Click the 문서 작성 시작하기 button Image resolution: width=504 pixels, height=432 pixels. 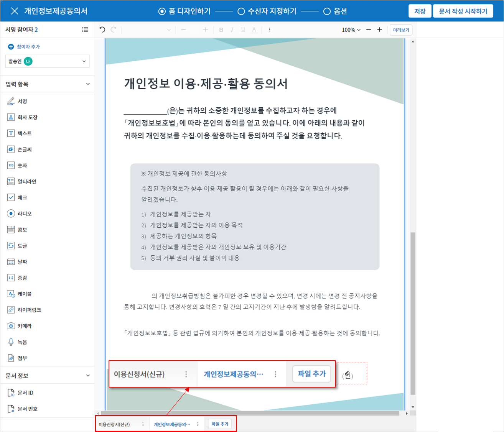pyautogui.click(x=463, y=11)
